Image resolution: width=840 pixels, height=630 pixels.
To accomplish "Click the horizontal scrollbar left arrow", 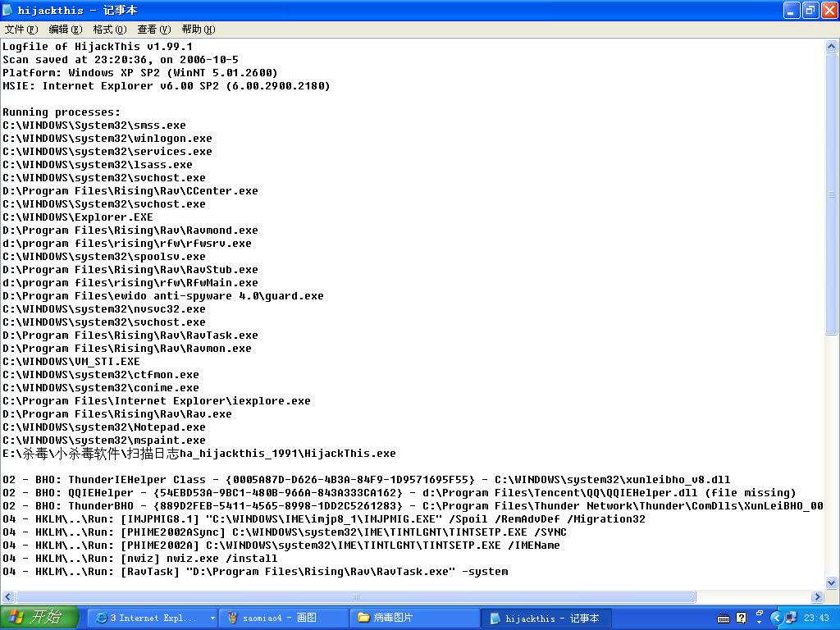I will tap(8, 596).
